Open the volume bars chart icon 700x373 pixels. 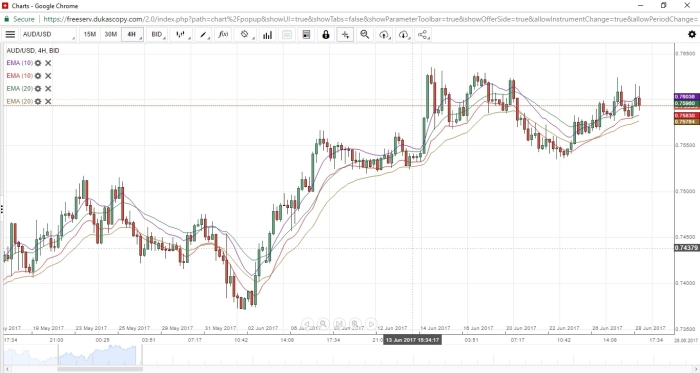(267, 34)
